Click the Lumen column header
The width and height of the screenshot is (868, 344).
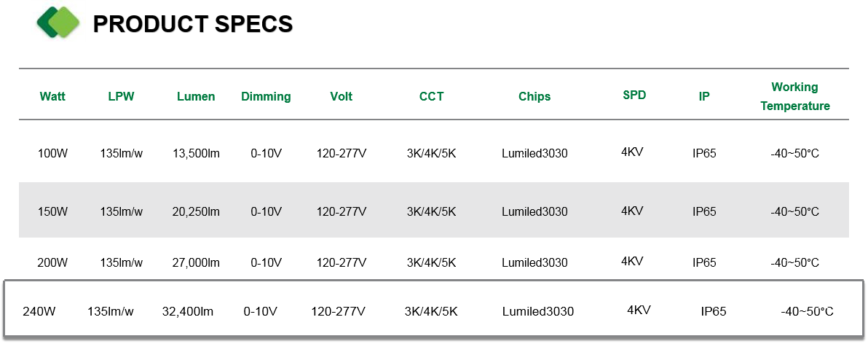[196, 96]
